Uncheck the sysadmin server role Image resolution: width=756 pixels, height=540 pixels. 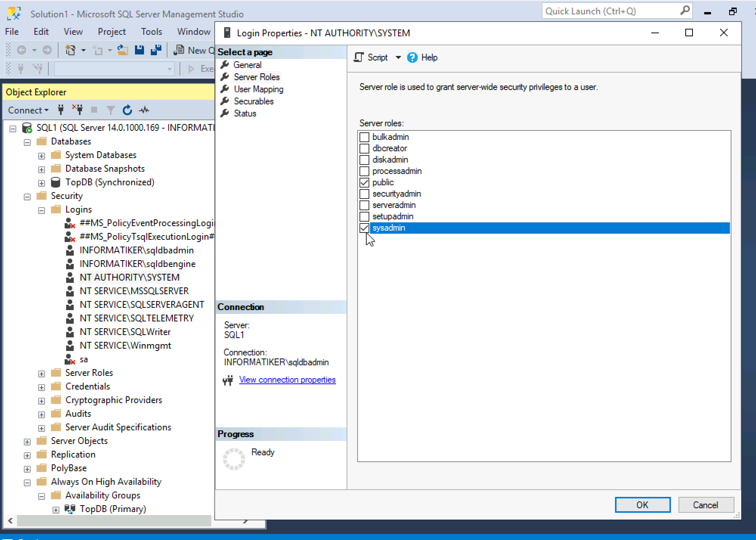[x=364, y=228]
